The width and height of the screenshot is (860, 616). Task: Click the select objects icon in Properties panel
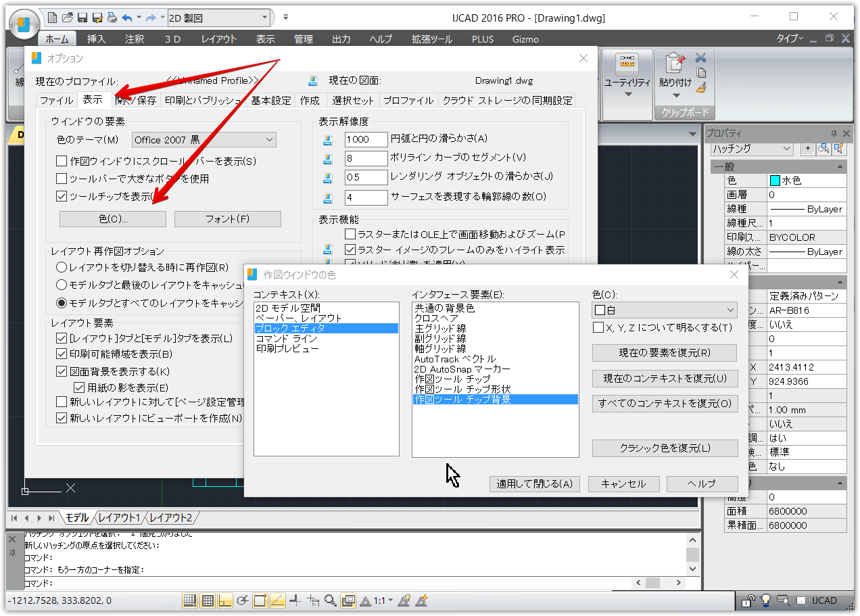click(823, 149)
